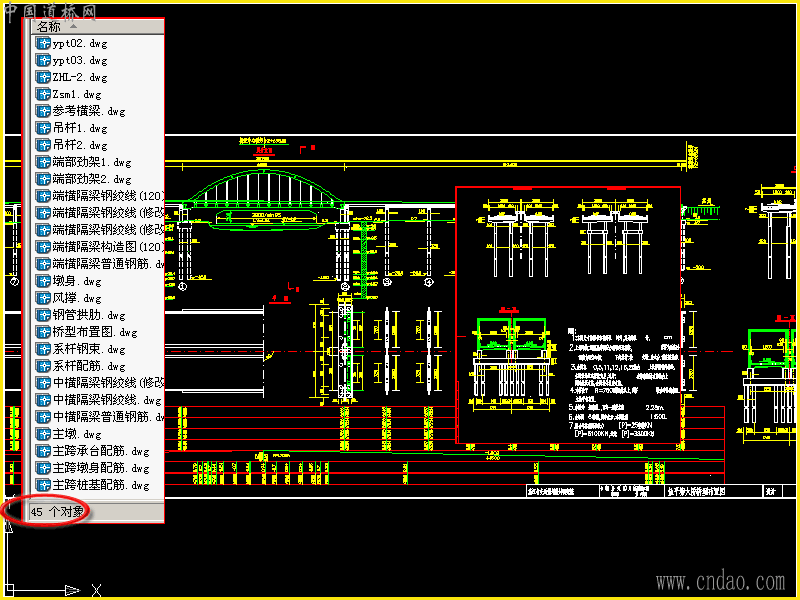Click the red-framed pier section detail view
The height and width of the screenshot is (600, 800).
[x=568, y=315]
